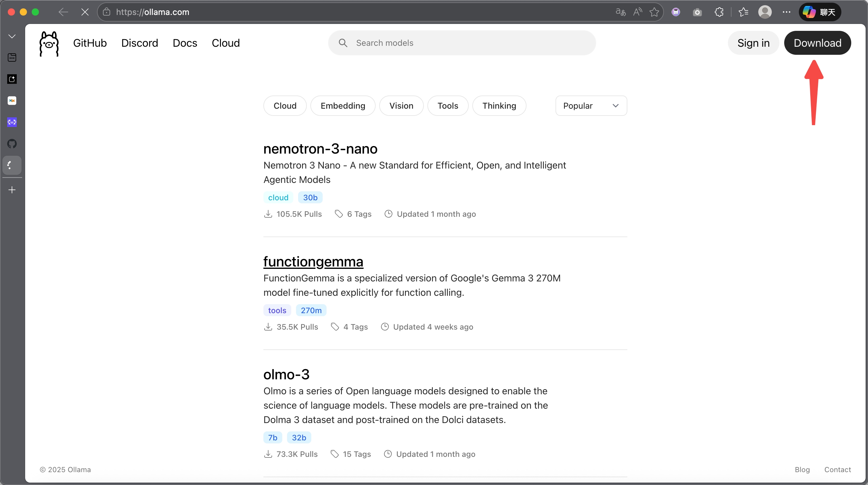
Task: Click the magnifier icon in Search models
Action: 343,43
